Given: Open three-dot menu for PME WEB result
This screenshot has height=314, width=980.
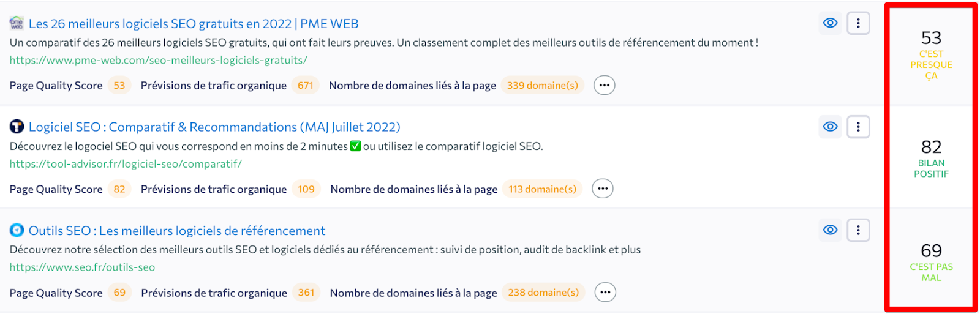Looking at the screenshot, I should pos(858,23).
